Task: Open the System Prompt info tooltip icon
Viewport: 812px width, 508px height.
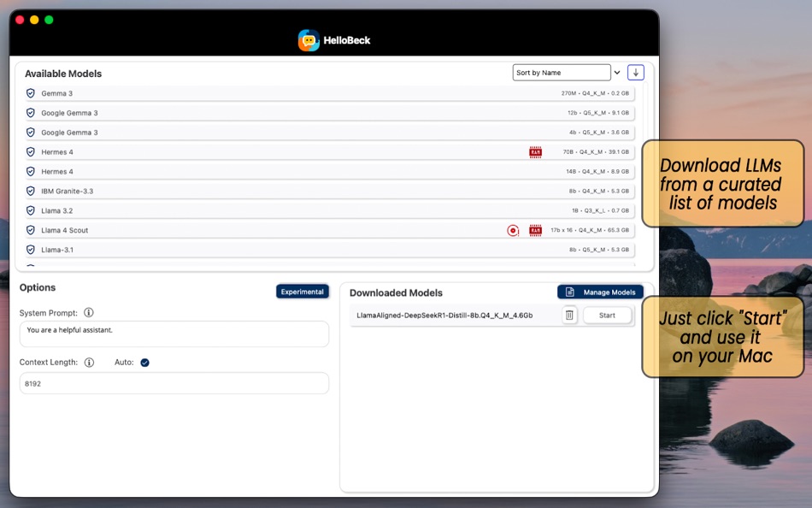Action: [x=89, y=312]
